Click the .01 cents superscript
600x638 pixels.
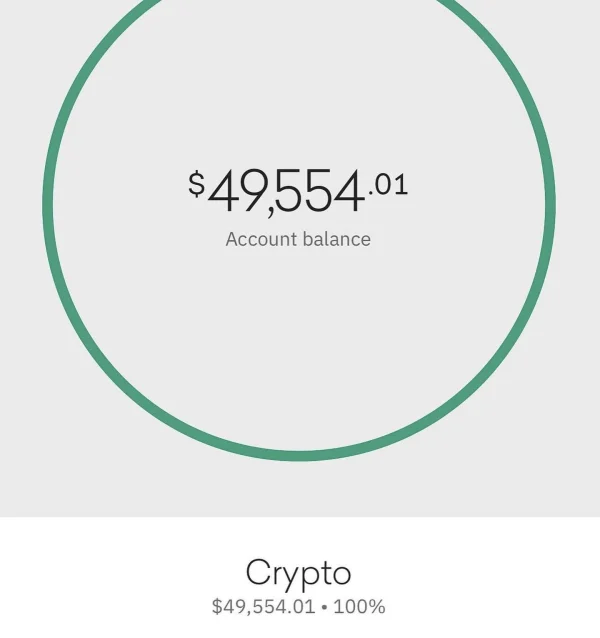tap(388, 184)
